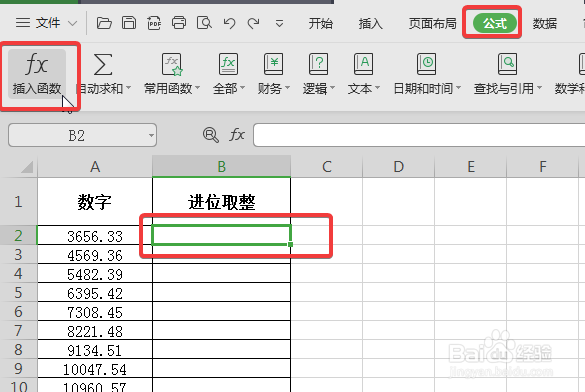Switch to the 插入 tab
The image size is (585, 392).
[370, 23]
